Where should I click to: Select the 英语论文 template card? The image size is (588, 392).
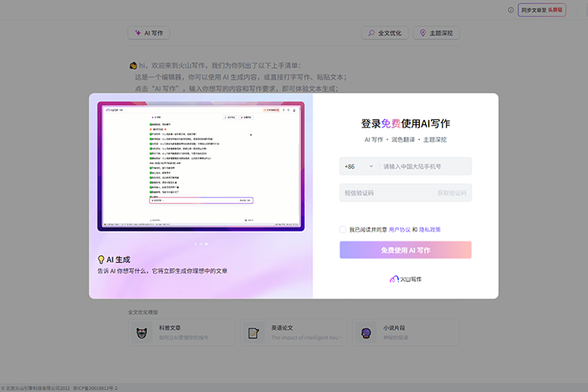point(294,332)
